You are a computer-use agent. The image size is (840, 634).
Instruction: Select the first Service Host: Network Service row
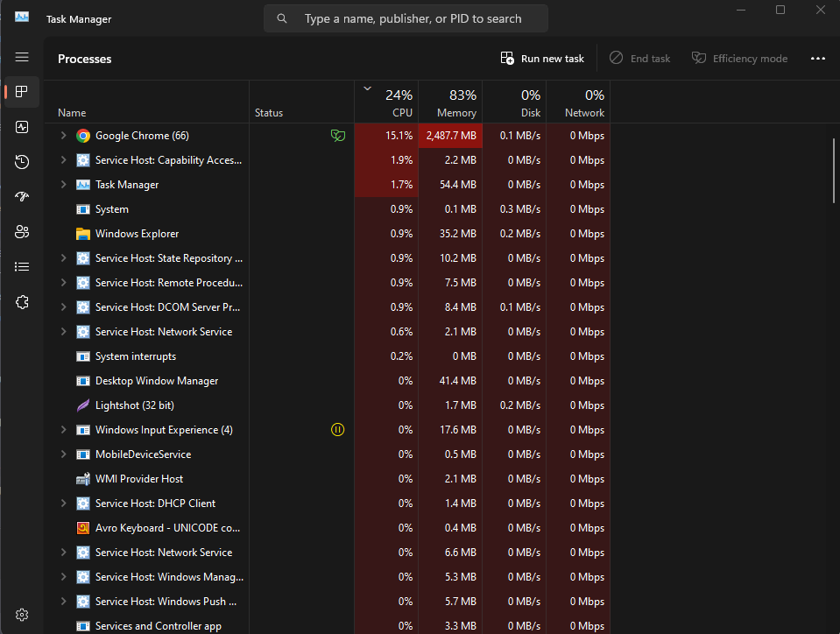coord(327,332)
